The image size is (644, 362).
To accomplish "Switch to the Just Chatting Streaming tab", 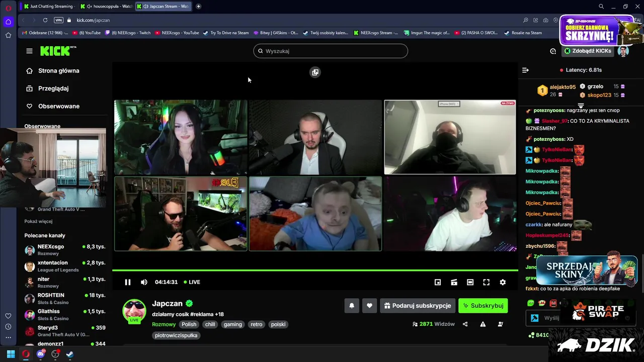I will coord(48,7).
